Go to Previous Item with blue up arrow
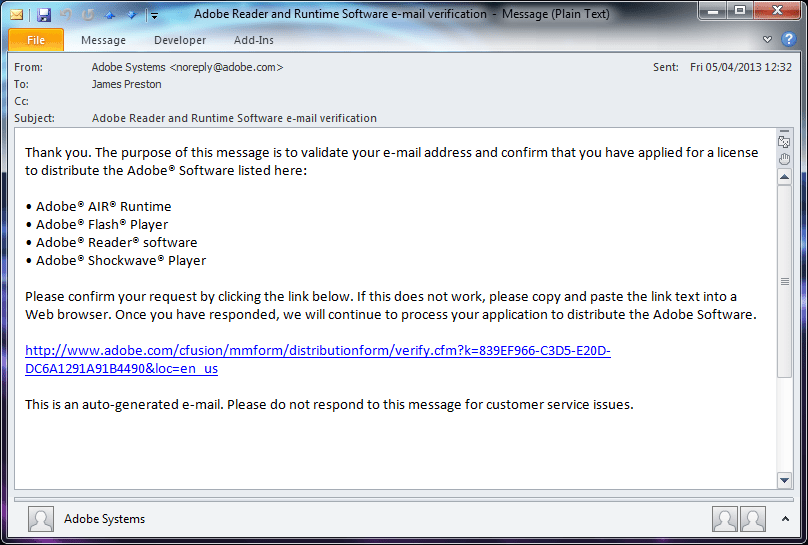This screenshot has height=545, width=808. point(110,15)
